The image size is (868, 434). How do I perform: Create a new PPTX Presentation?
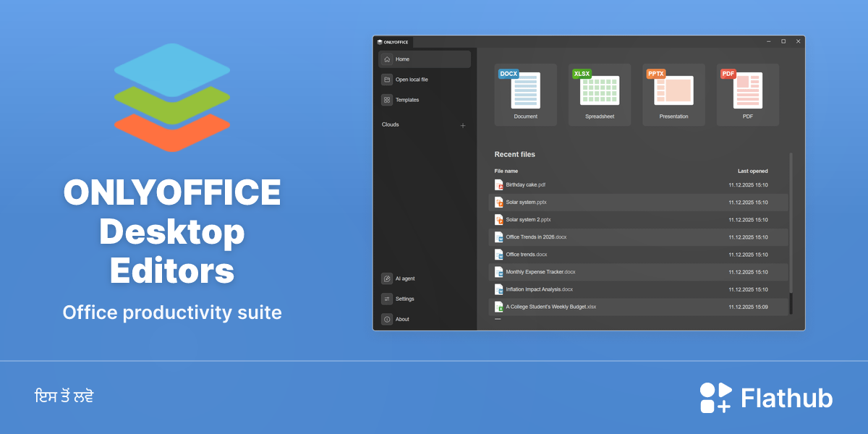pos(673,95)
